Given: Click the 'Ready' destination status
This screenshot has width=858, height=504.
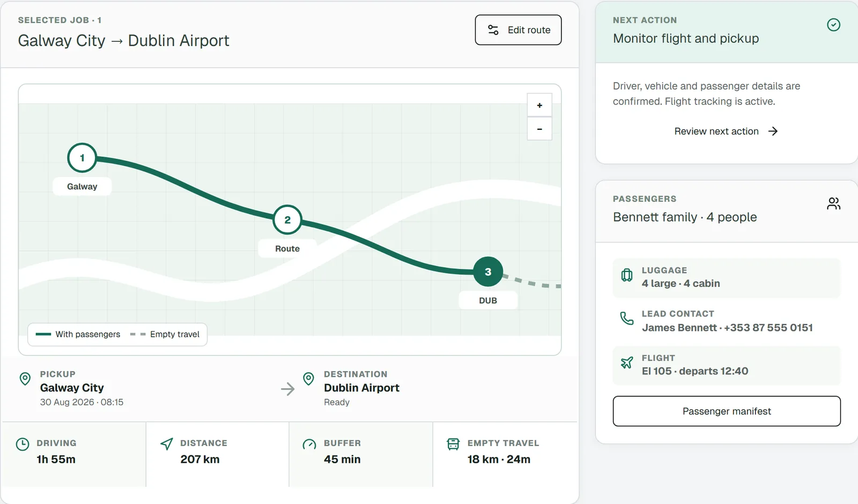Looking at the screenshot, I should pos(337,402).
